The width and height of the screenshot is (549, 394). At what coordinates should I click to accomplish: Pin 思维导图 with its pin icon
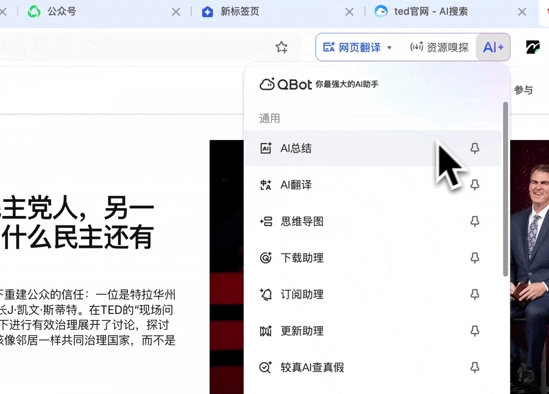[x=474, y=221]
